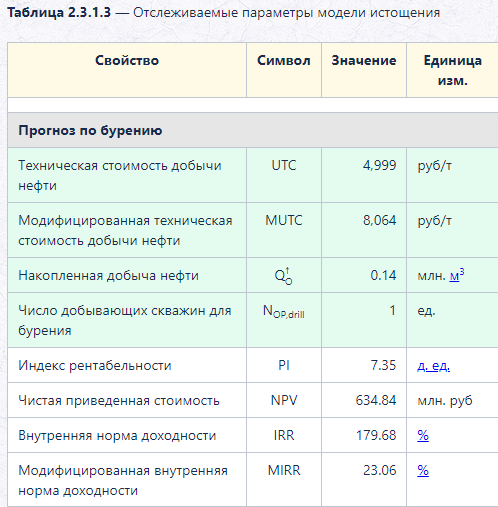This screenshot has height=507, width=498.
Task: Click the % link in IRR row
Action: [423, 435]
